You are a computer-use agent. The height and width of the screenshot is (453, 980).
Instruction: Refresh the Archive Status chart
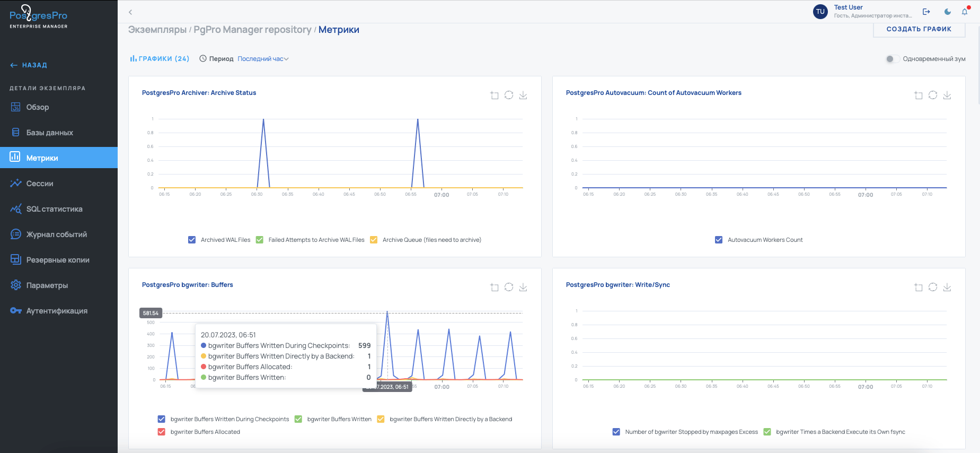[x=509, y=95]
